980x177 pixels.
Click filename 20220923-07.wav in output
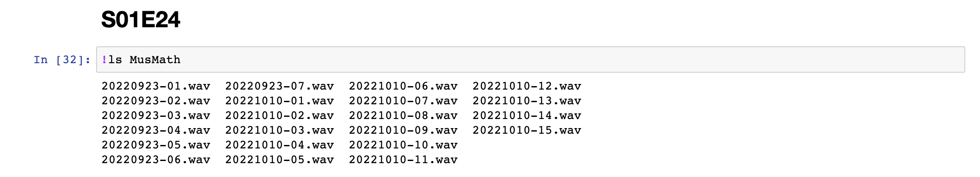pyautogui.click(x=280, y=86)
